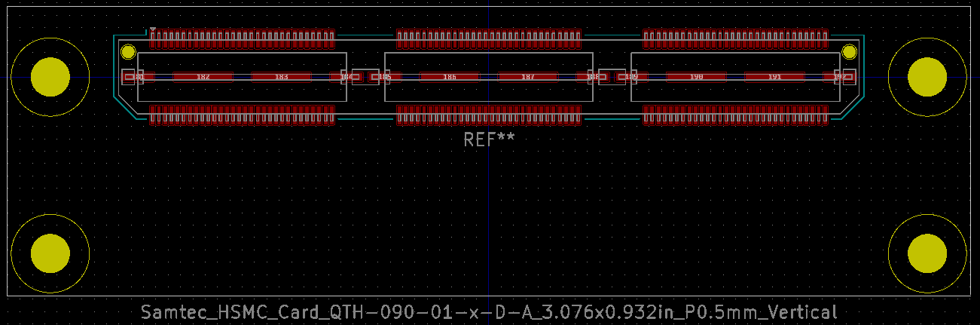The image size is (980, 325).
Task: Click the top-left large mounting hole
Action: [x=50, y=77]
